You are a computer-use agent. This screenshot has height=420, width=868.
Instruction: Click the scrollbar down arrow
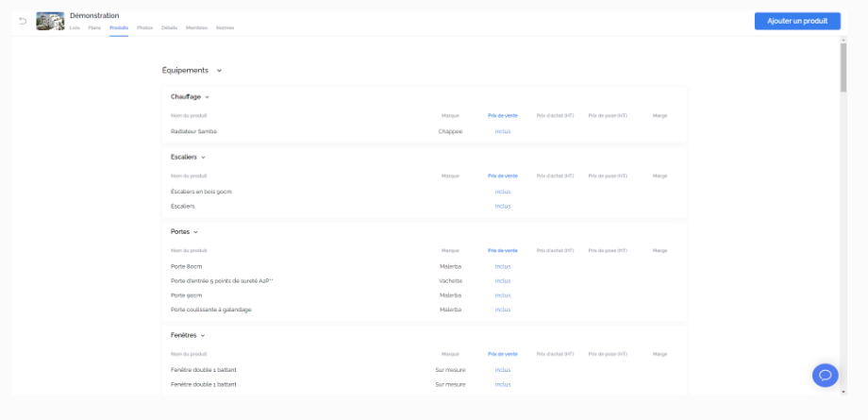843,392
